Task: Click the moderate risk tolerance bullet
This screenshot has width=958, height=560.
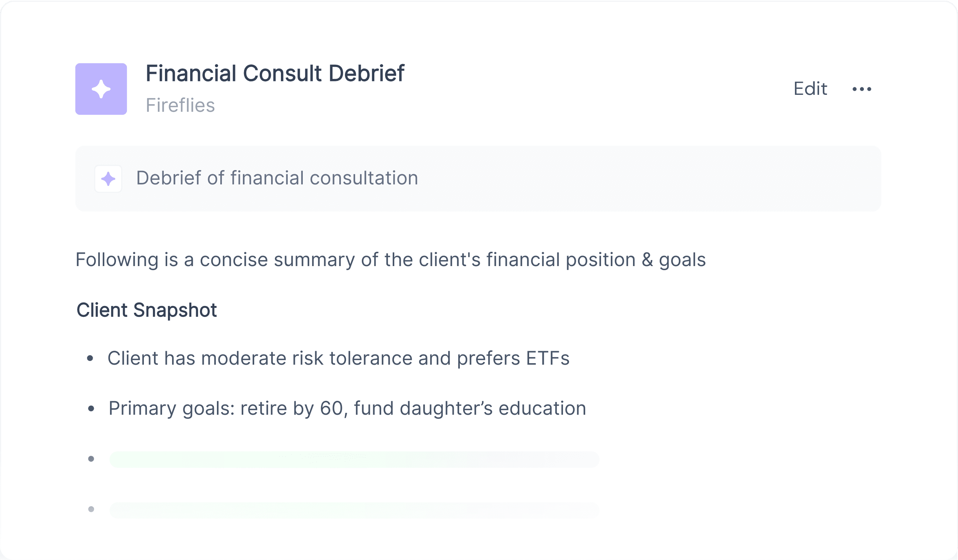Action: [x=338, y=358]
